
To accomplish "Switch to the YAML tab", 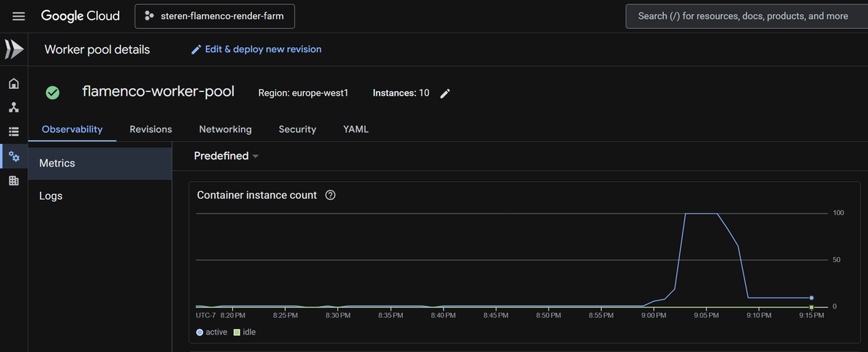I will (x=355, y=129).
